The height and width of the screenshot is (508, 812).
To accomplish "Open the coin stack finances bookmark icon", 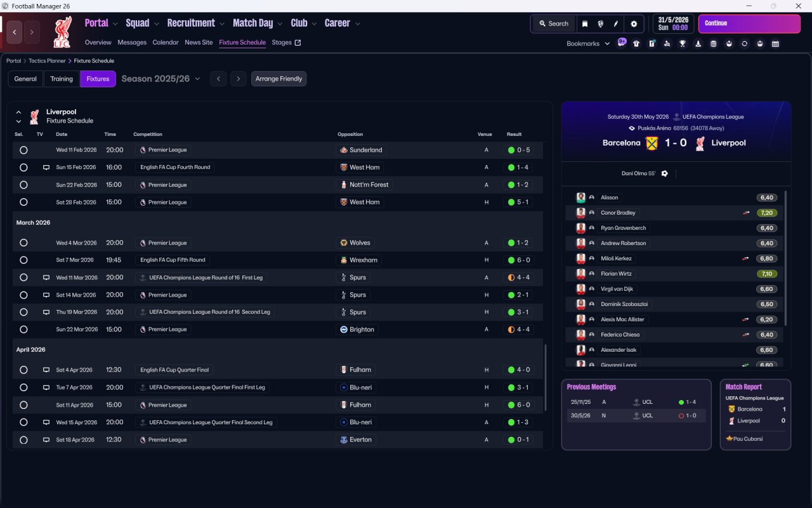I will point(714,44).
